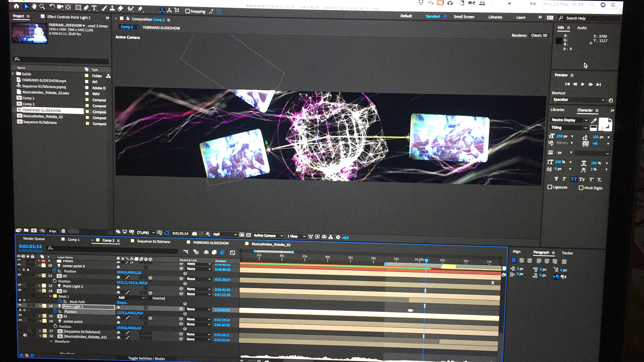
Task: Select the Brush tool
Action: [x=104, y=8]
